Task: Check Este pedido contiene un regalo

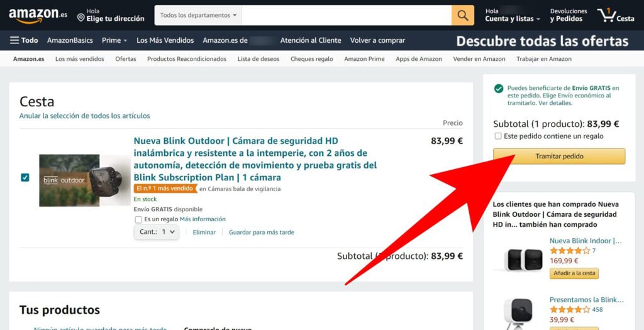Action: click(x=498, y=136)
